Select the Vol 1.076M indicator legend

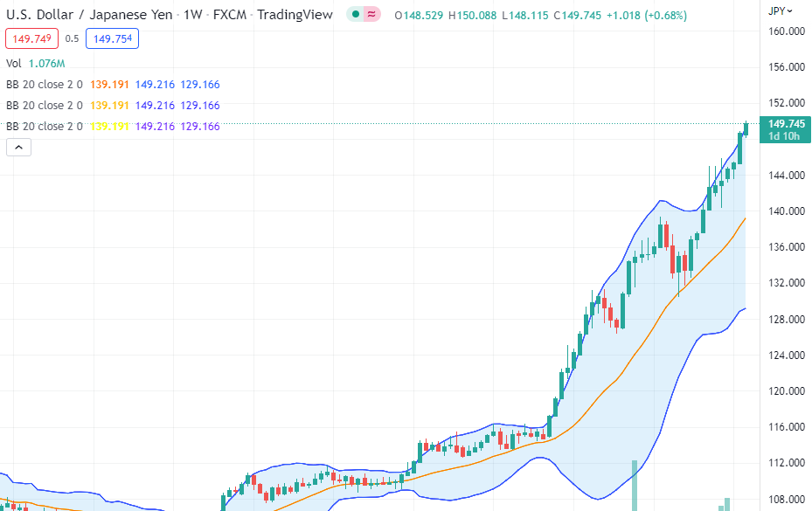click(x=36, y=63)
